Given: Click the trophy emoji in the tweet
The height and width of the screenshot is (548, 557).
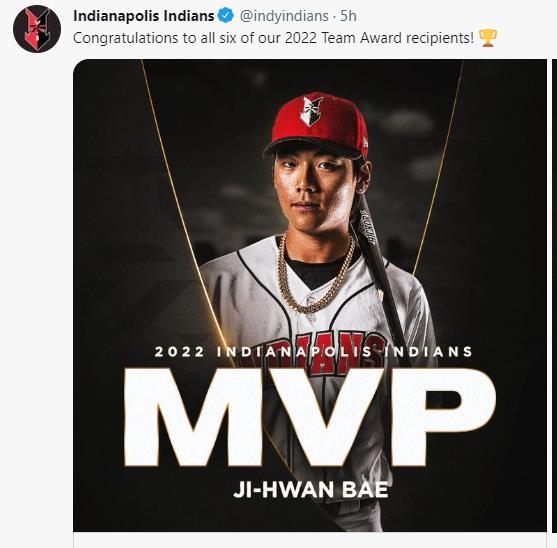Looking at the screenshot, I should tap(488, 38).
